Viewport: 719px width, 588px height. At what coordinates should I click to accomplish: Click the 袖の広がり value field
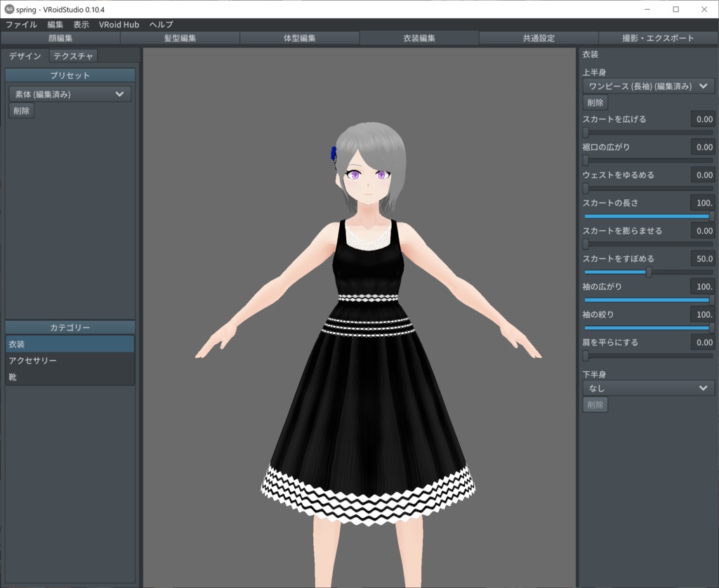(x=704, y=286)
